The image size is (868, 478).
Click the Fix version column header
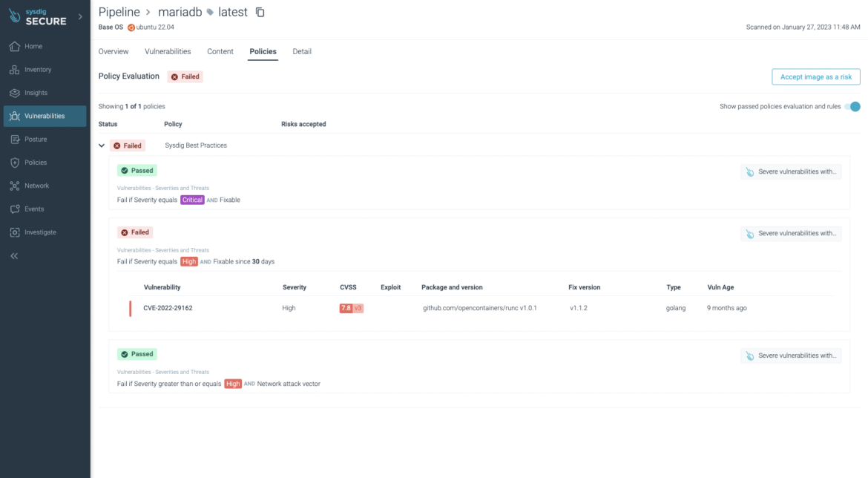pos(585,287)
